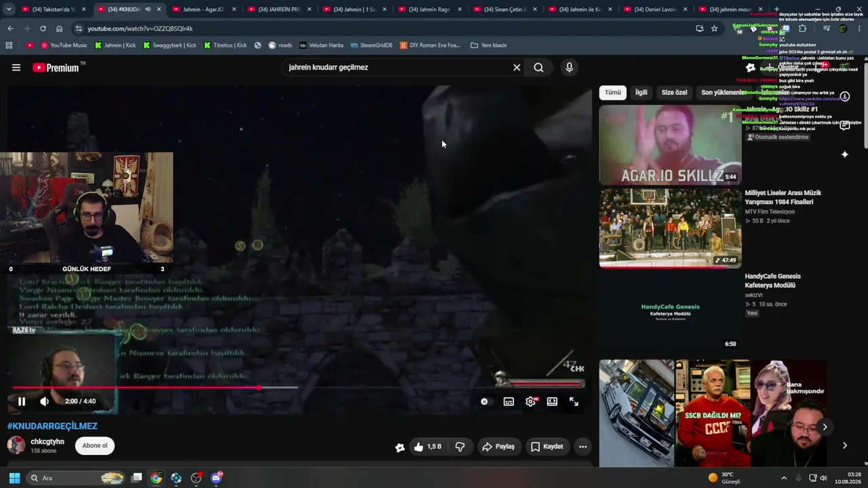Open the Velutan Harita bookmark

click(x=321, y=45)
